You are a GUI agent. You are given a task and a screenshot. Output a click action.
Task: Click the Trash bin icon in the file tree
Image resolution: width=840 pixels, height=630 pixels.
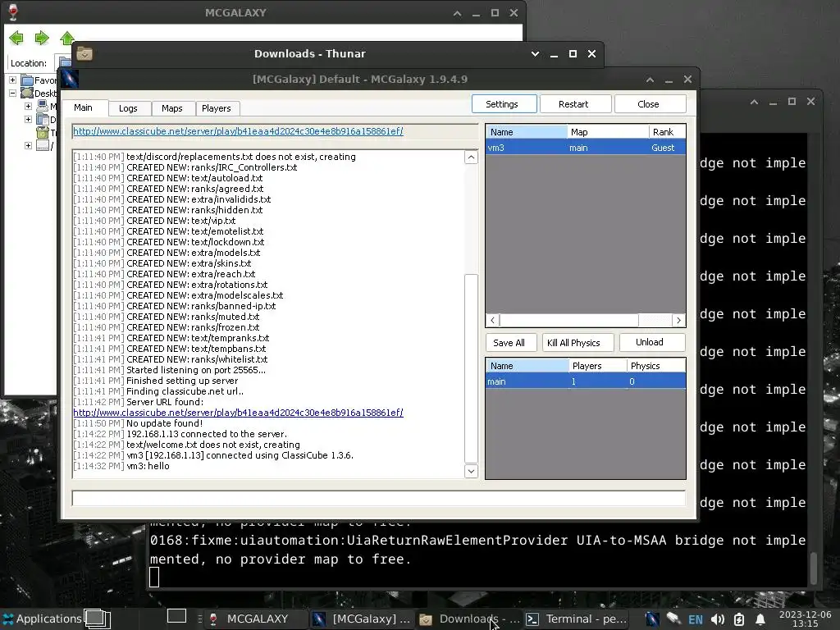click(x=43, y=132)
